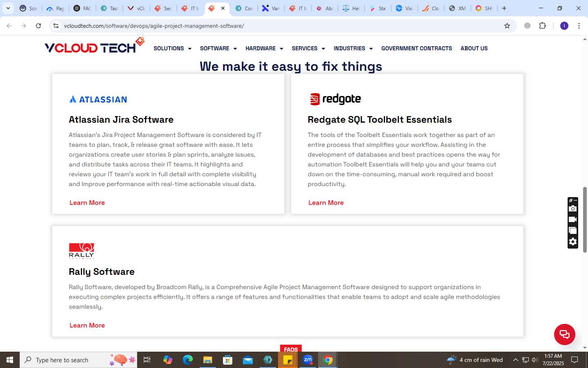
Task: Click the FAQS red label
Action: pyautogui.click(x=291, y=348)
